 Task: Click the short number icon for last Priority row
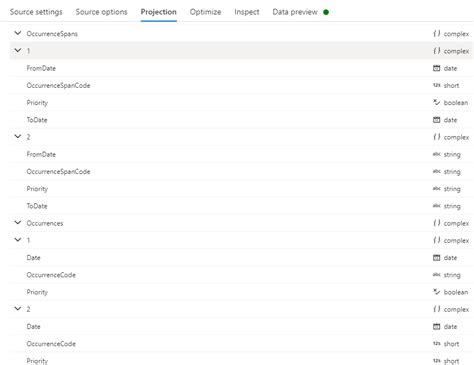(437, 361)
